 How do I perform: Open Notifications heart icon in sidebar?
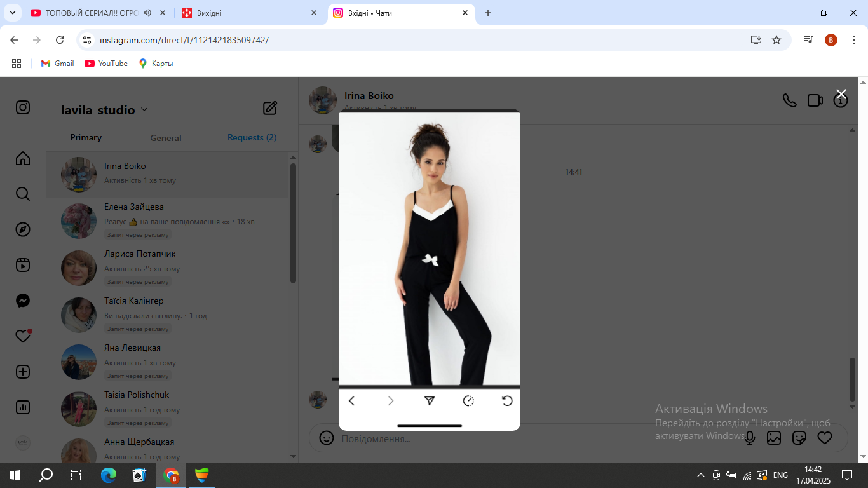point(23,336)
